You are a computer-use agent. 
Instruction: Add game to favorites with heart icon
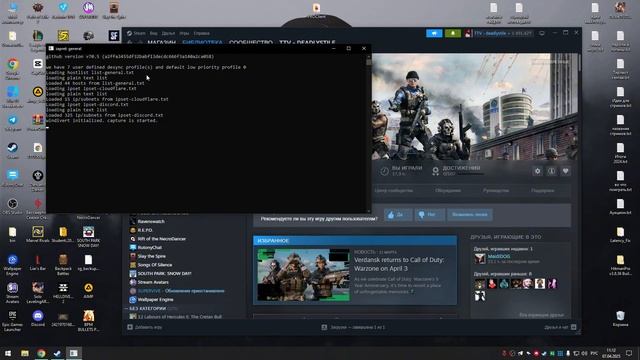[x=566, y=171]
